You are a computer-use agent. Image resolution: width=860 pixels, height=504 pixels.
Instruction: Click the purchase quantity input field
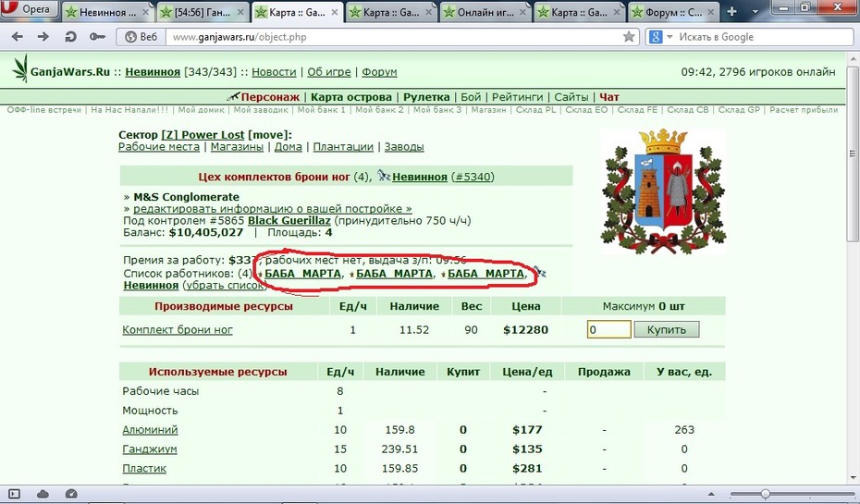[608, 329]
